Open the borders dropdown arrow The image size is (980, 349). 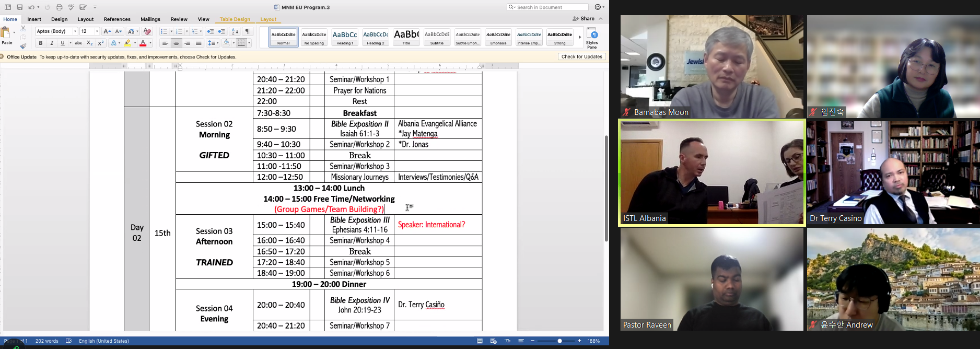click(249, 43)
